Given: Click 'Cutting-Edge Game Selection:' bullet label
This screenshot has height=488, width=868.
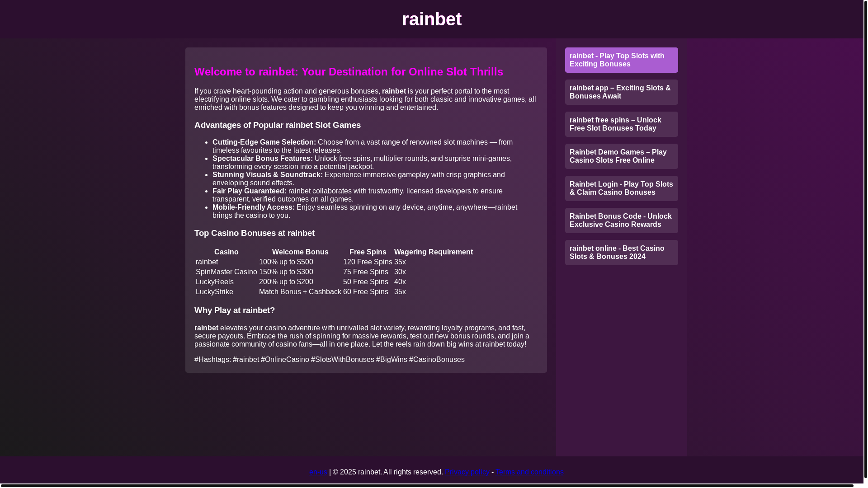Looking at the screenshot, I should tap(264, 142).
